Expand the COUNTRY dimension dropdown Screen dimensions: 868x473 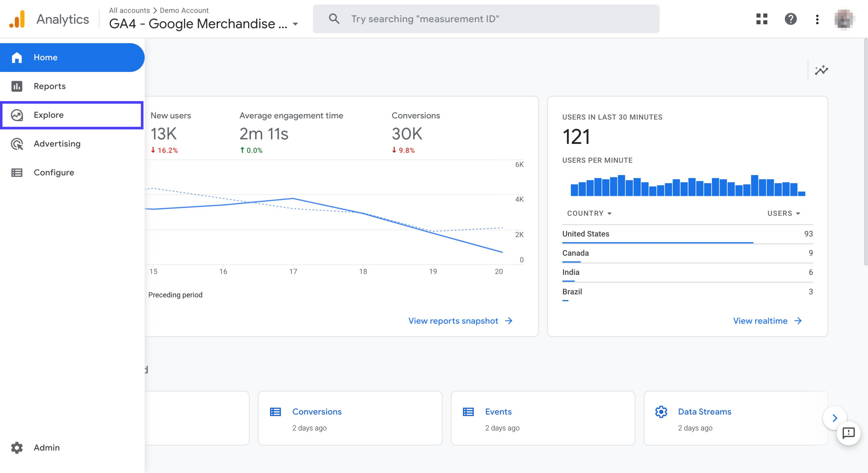[x=589, y=213]
